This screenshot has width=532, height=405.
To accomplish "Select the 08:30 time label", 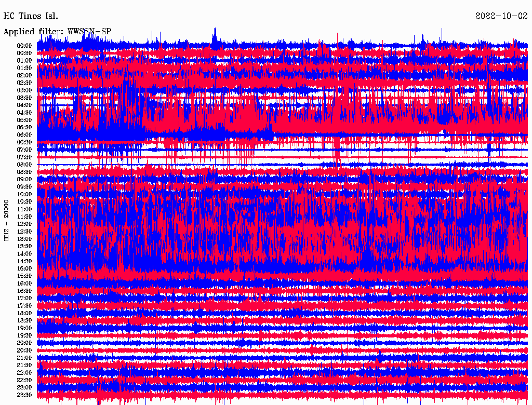I will coord(24,172).
